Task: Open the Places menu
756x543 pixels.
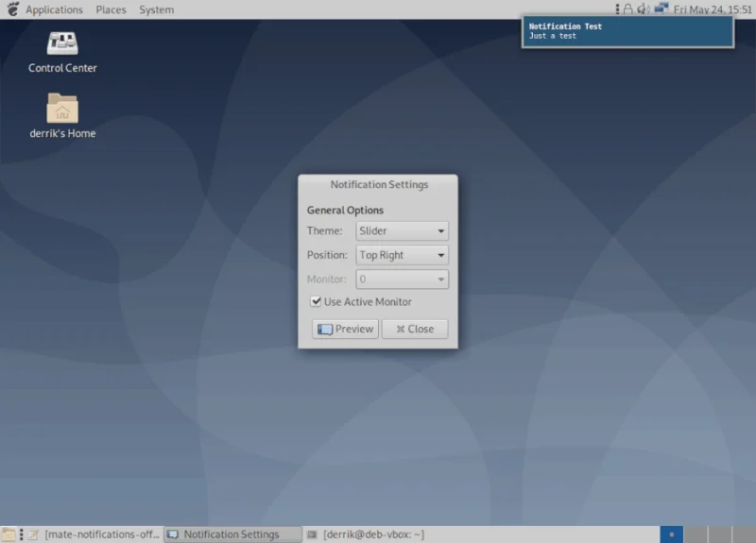Action: click(x=111, y=9)
